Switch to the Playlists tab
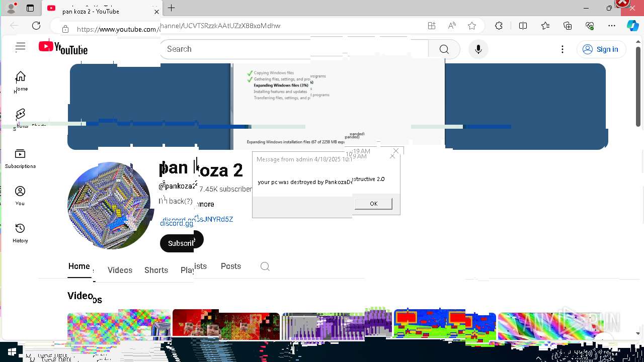 pos(194,268)
